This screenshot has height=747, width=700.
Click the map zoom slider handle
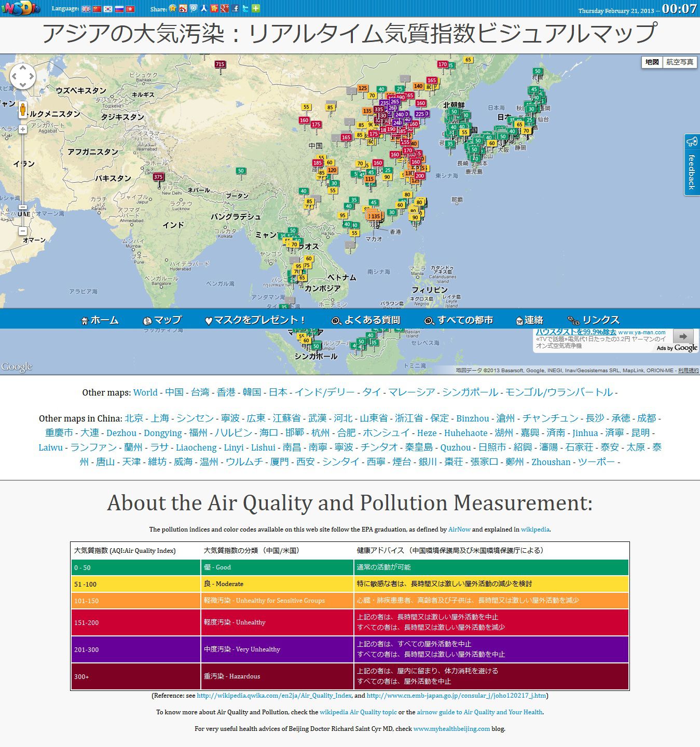23,208
